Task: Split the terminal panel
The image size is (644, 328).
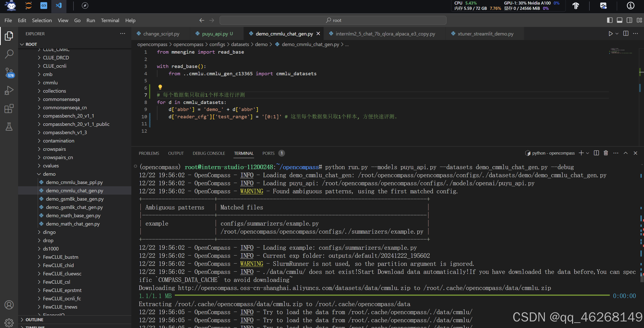Action: 596,153
